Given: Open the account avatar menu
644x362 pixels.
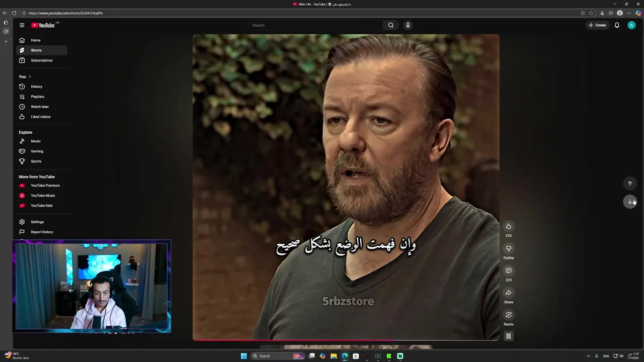Looking at the screenshot, I should tap(631, 25).
